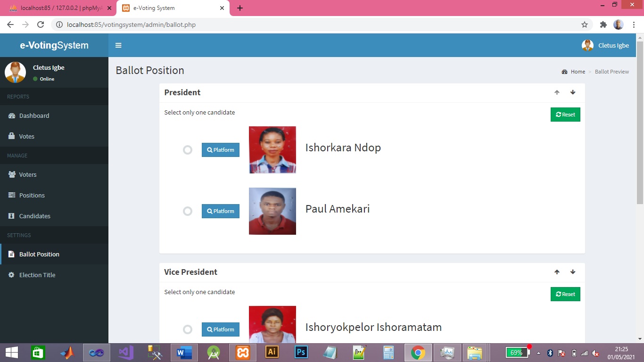Click the Voters icon under Manage
The height and width of the screenshot is (362, 644).
(x=12, y=174)
